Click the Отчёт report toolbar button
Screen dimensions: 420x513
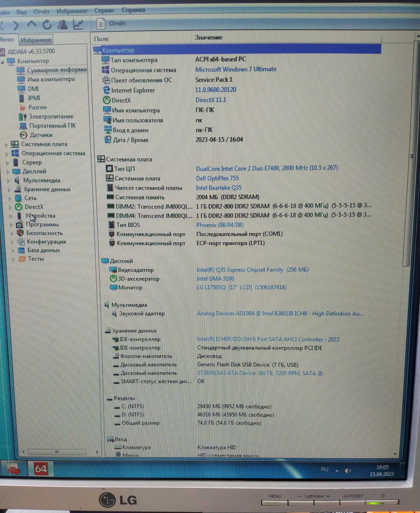111,24
